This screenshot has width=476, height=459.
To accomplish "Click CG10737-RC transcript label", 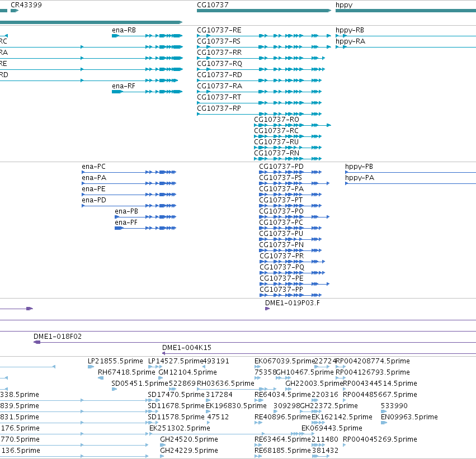I will click(276, 131).
